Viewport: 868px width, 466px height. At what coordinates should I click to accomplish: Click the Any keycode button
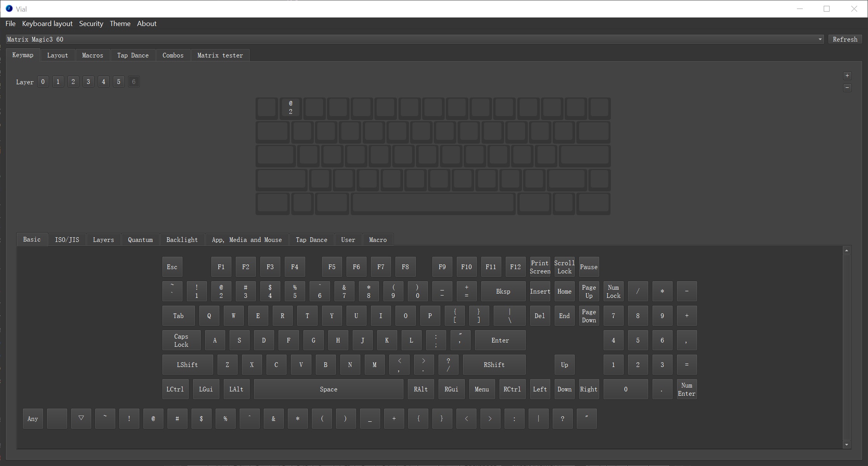point(33,418)
